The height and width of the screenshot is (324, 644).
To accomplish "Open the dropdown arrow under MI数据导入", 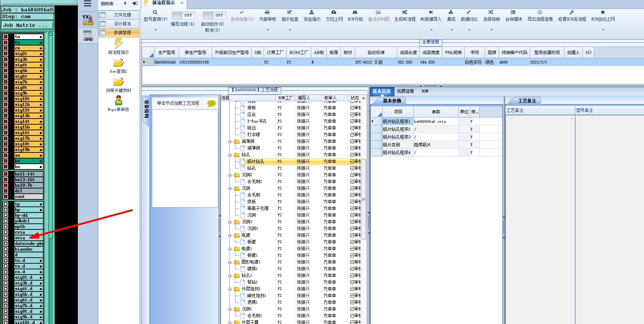I will coord(431,30).
